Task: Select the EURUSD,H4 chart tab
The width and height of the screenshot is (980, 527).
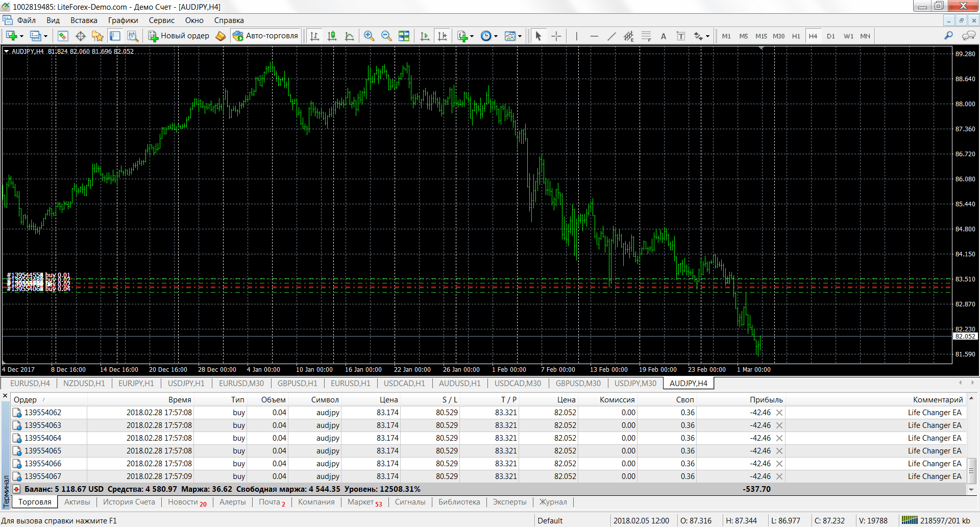Action: 30,384
